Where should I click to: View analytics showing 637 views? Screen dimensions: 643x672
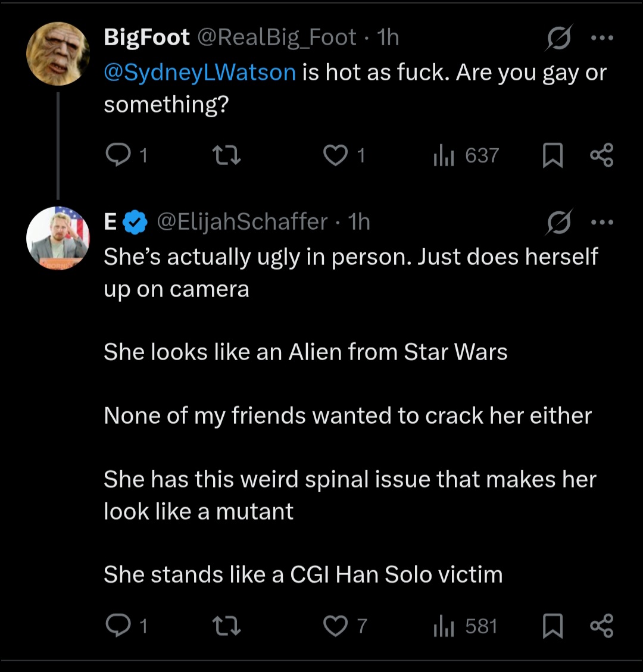pos(466,155)
